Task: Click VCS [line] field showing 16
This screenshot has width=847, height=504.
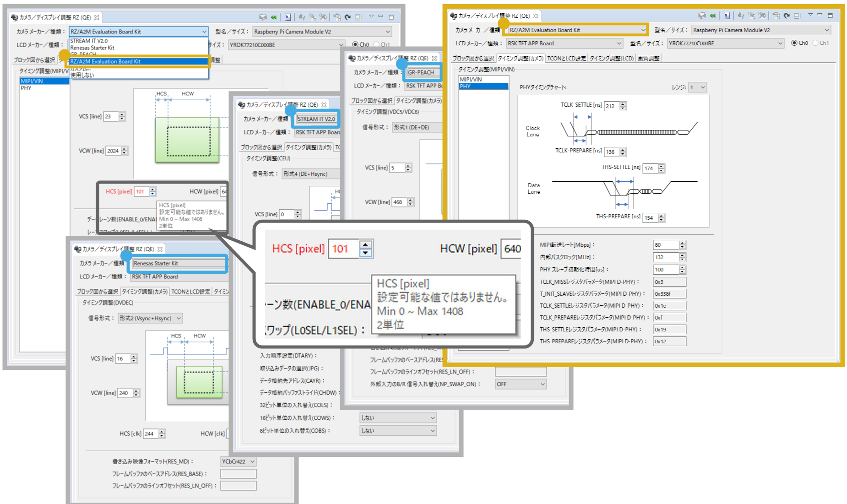Action: [123, 358]
